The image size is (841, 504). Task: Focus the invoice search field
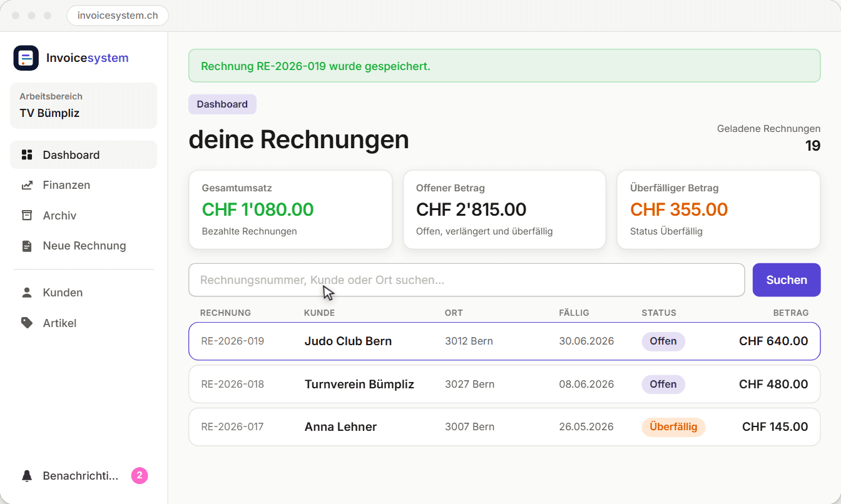click(x=467, y=280)
